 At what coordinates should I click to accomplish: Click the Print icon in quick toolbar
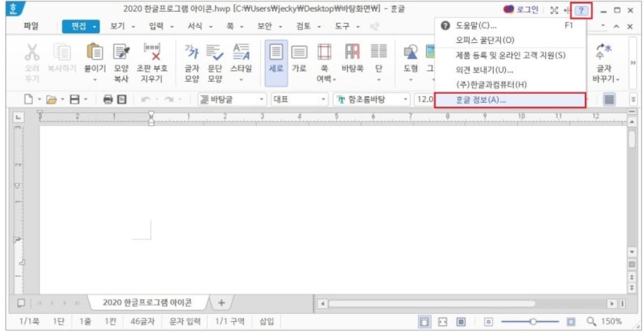tap(108, 99)
